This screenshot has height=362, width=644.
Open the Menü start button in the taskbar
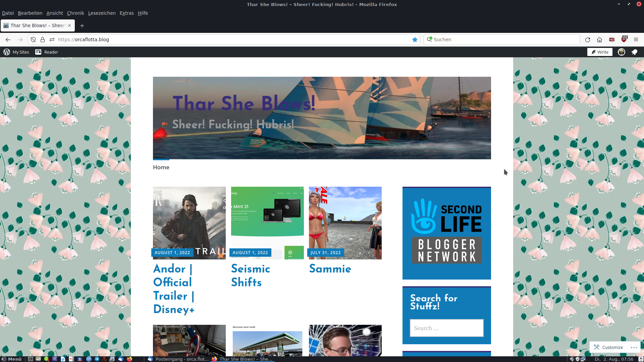(x=11, y=359)
